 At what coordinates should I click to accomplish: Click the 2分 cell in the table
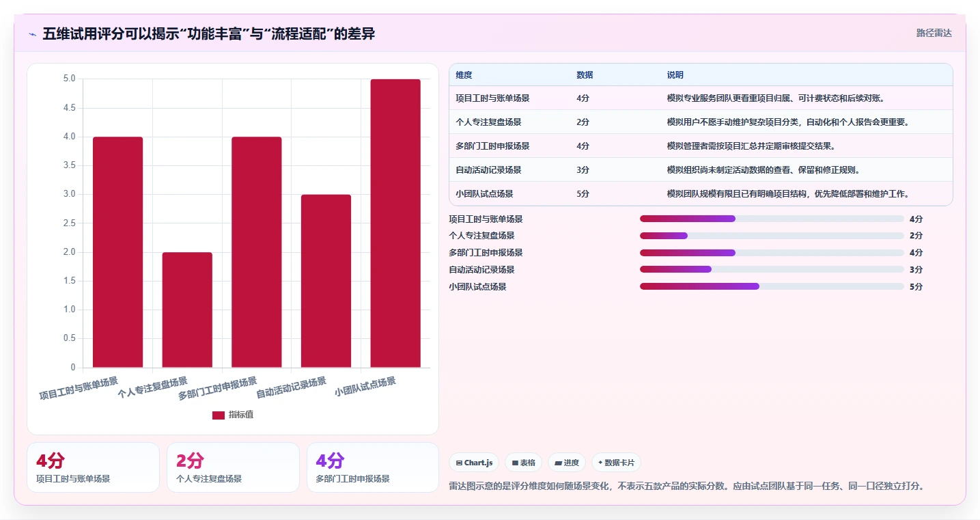tap(583, 122)
